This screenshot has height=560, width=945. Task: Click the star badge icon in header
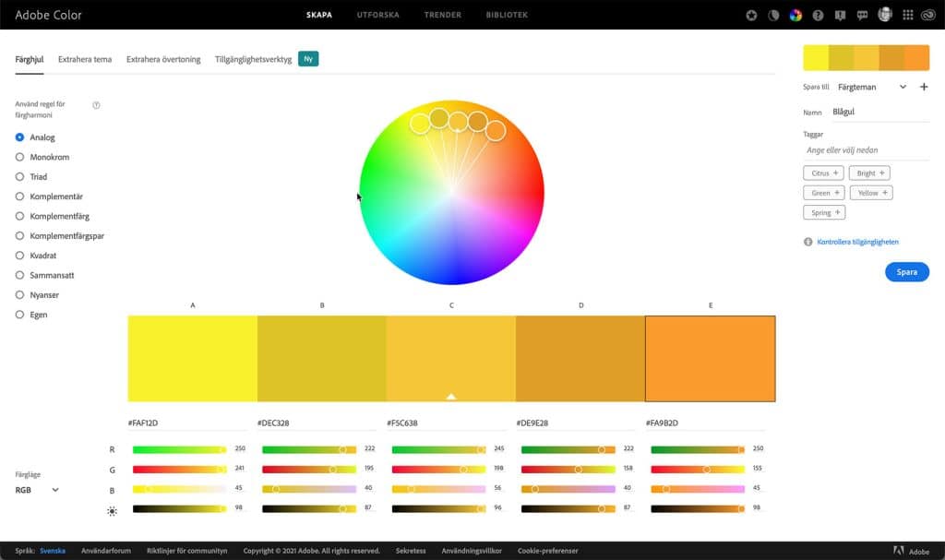click(751, 15)
